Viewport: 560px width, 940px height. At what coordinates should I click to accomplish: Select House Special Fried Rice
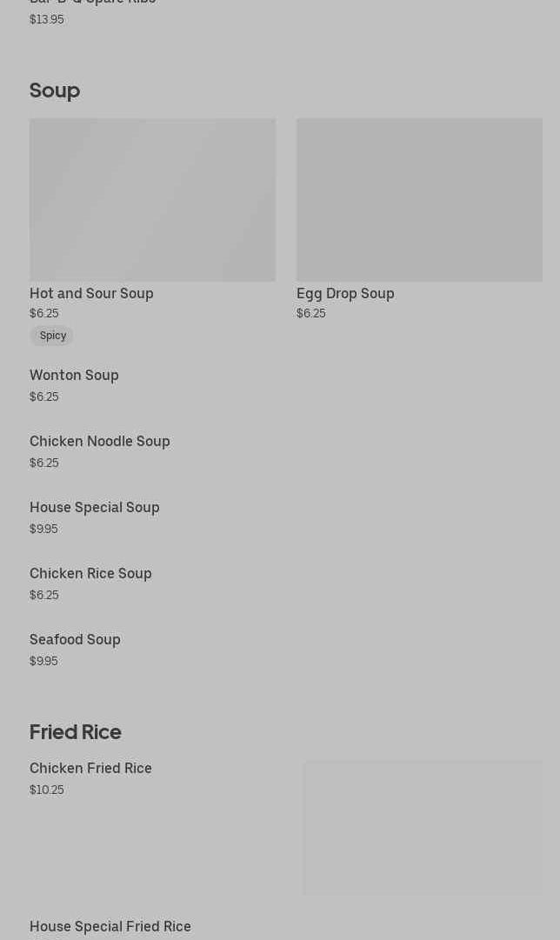click(110, 927)
